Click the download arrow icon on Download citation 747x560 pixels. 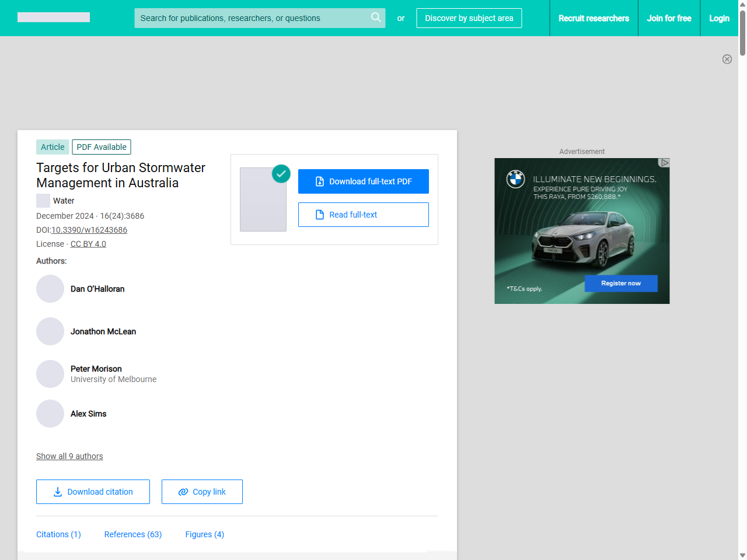(57, 492)
